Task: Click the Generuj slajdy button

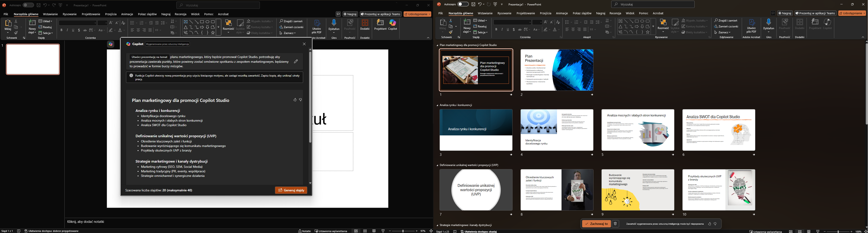Action: 291,190
